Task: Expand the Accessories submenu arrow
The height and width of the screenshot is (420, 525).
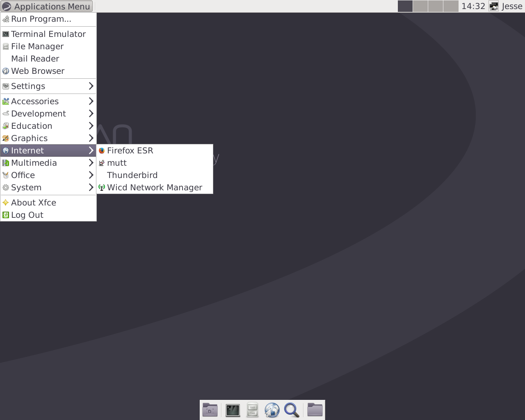Action: coord(91,101)
